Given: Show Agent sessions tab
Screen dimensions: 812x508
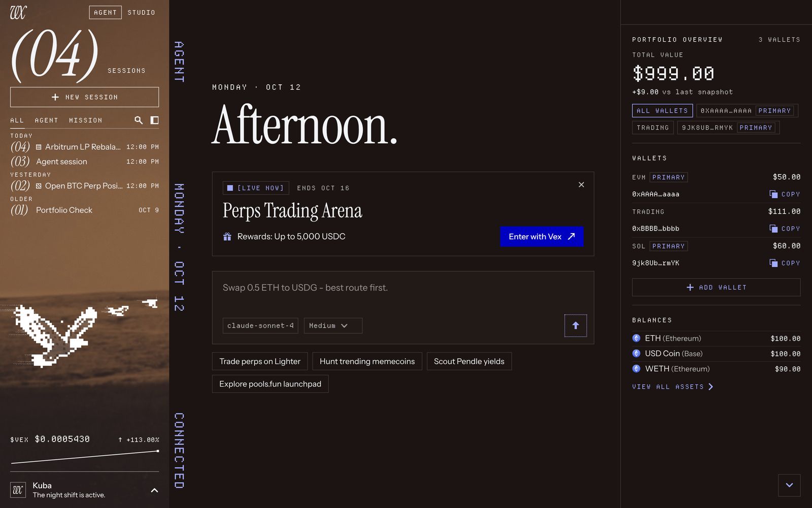Looking at the screenshot, I should click(x=47, y=120).
